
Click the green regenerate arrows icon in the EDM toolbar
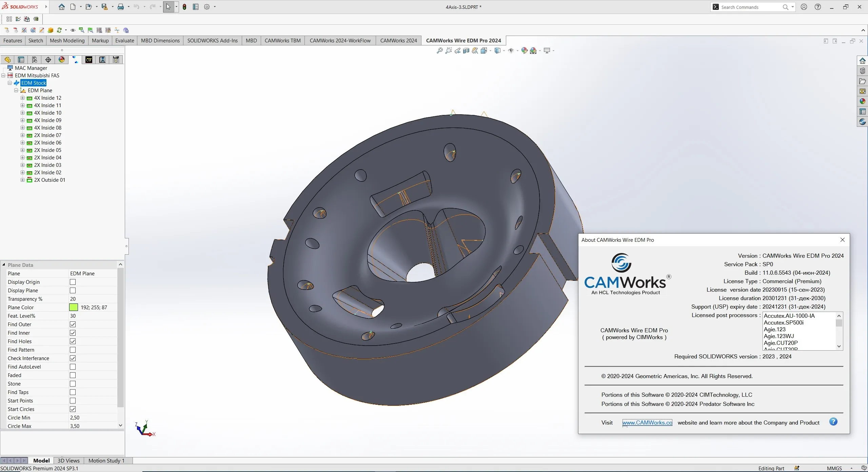59,30
